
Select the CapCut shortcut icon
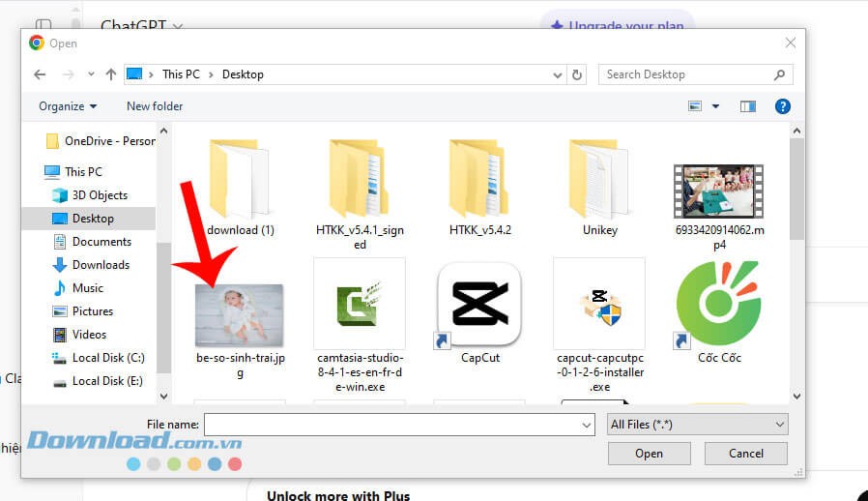[479, 305]
